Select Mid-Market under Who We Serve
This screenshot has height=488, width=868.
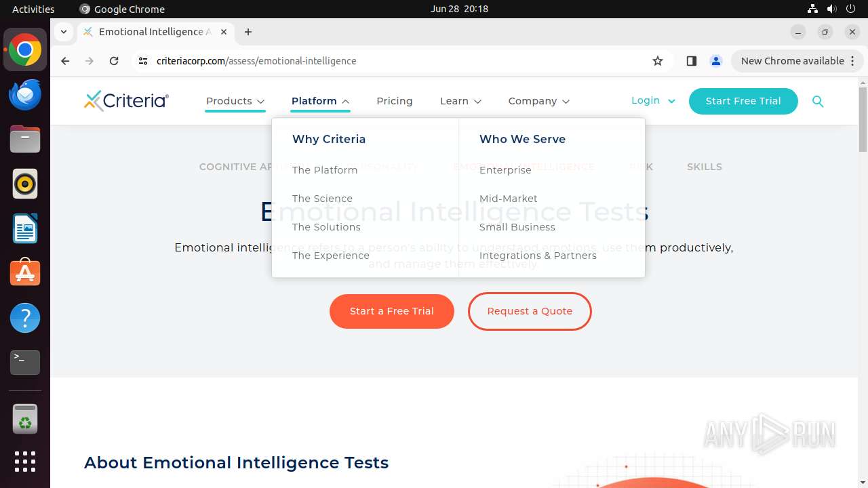point(509,199)
